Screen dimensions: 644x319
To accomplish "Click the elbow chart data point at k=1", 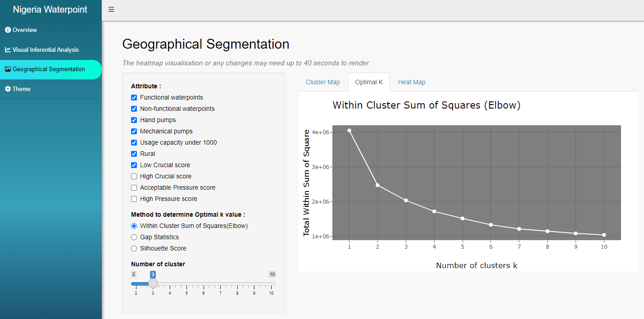I will point(349,131).
